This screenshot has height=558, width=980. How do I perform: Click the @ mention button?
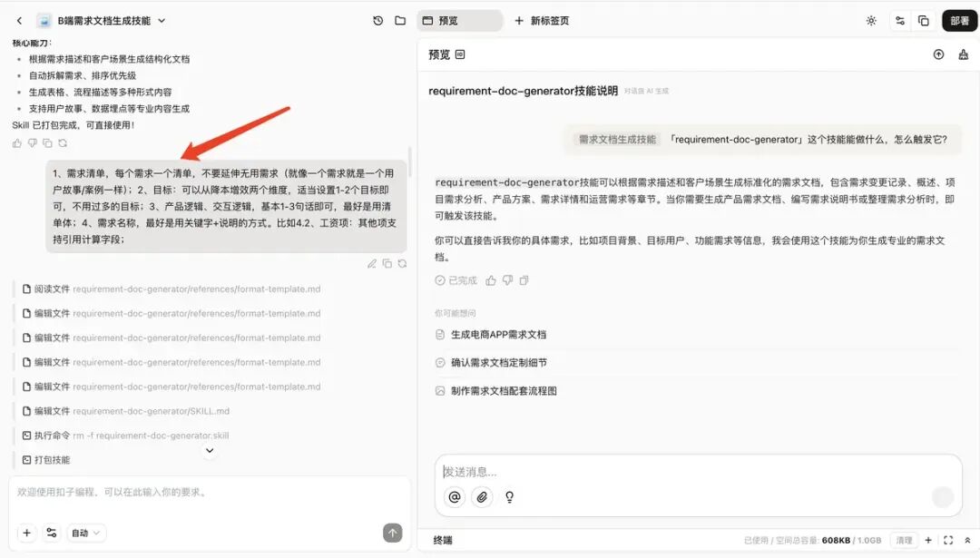[x=455, y=497]
